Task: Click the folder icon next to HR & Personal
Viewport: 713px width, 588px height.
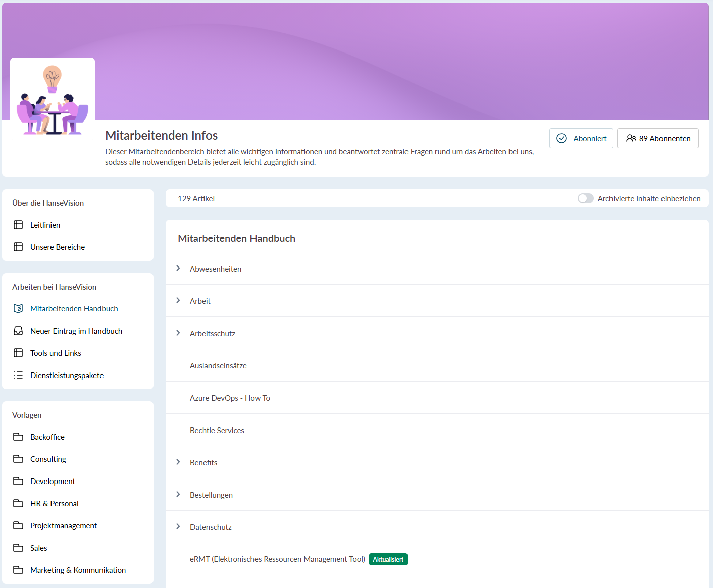Action: tap(18, 503)
